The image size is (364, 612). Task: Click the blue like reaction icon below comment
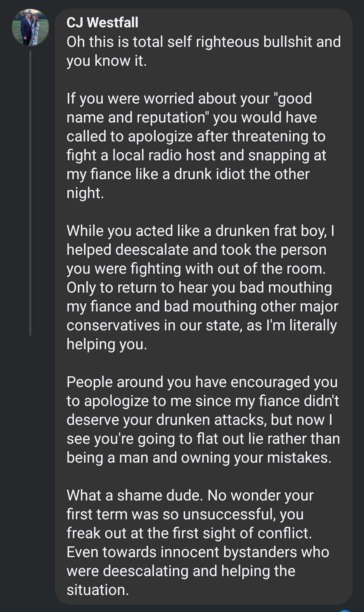(x=345, y=610)
